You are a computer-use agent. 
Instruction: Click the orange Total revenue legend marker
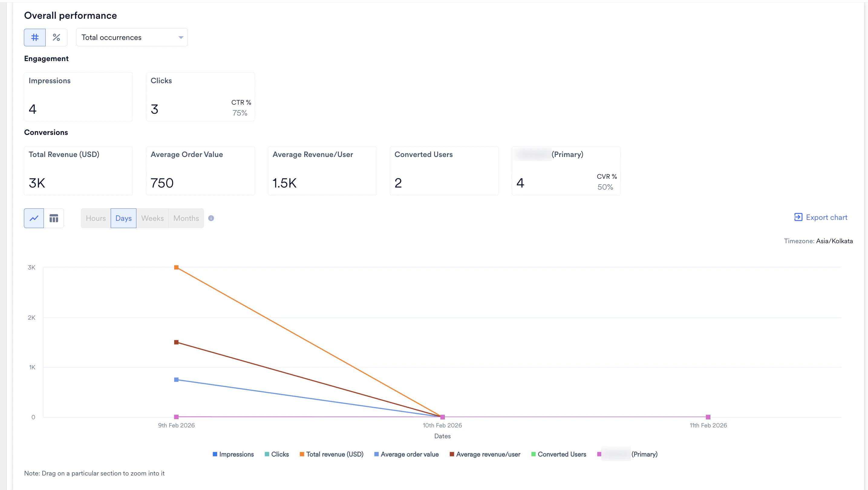302,454
